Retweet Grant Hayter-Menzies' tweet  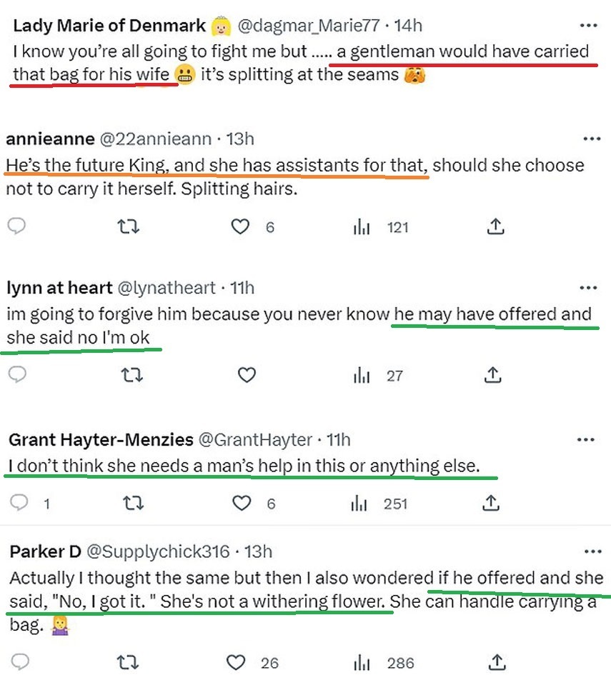pos(129,504)
